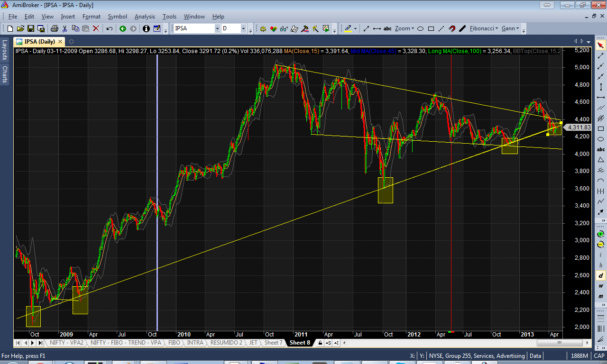Print the chart with the printer icon
Viewport: 607px width, 364px height.
point(54,28)
